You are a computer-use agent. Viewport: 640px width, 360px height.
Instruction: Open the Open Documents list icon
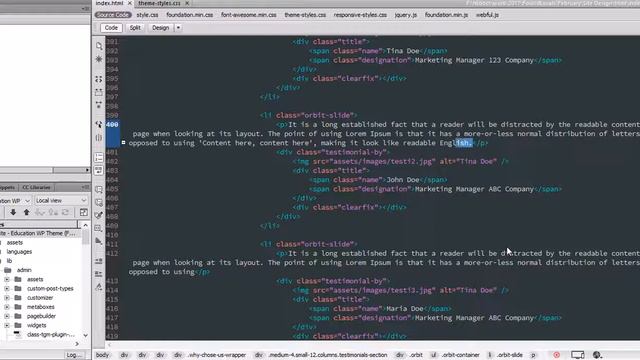(99, 46)
